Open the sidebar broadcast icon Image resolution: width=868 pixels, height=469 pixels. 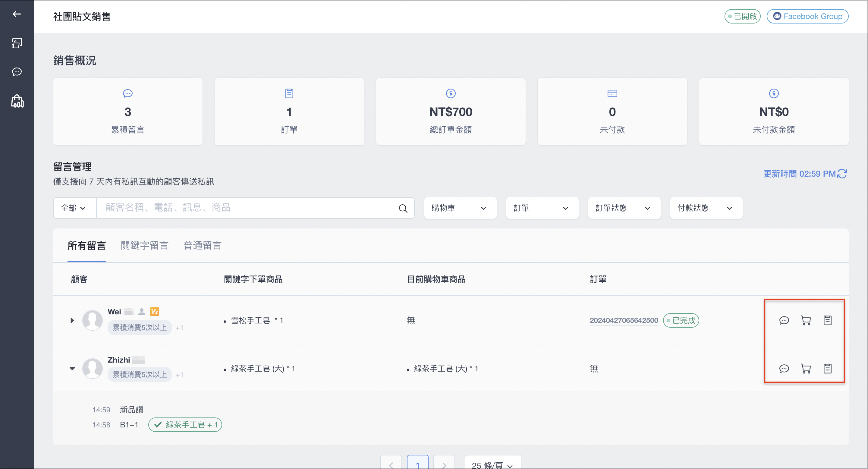17,43
